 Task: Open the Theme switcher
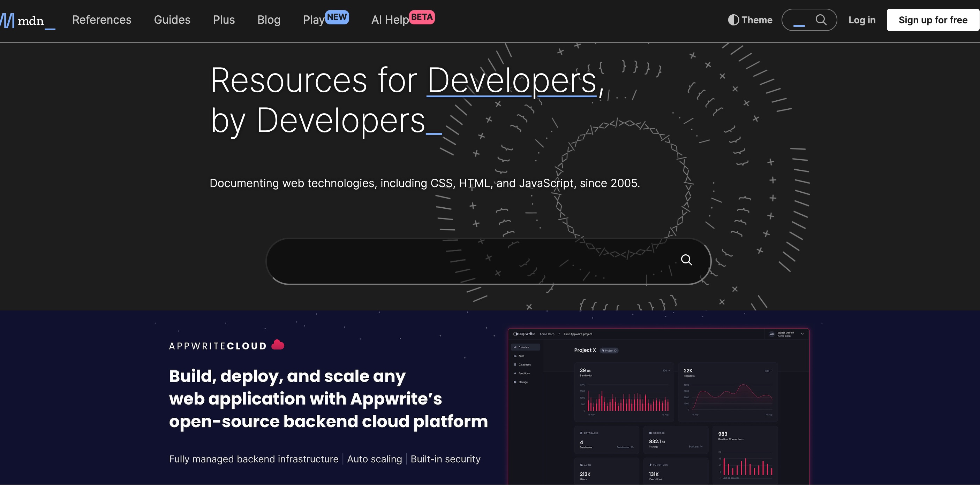(750, 20)
